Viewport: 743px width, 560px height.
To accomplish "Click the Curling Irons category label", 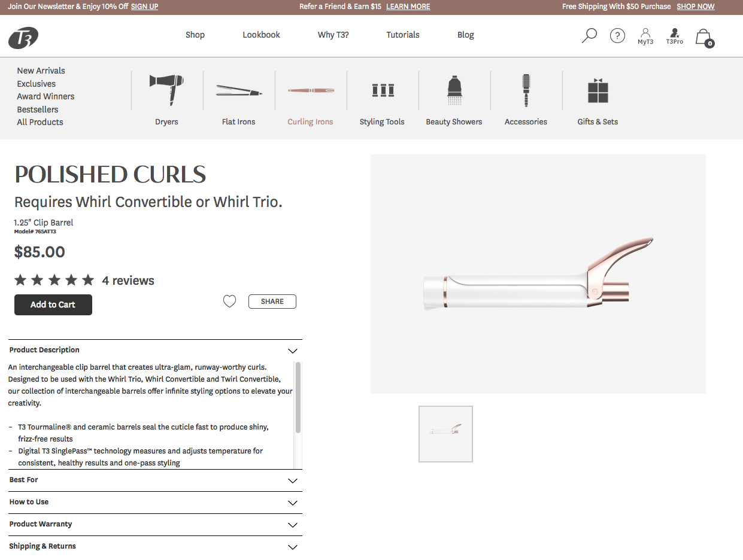I will pyautogui.click(x=310, y=121).
